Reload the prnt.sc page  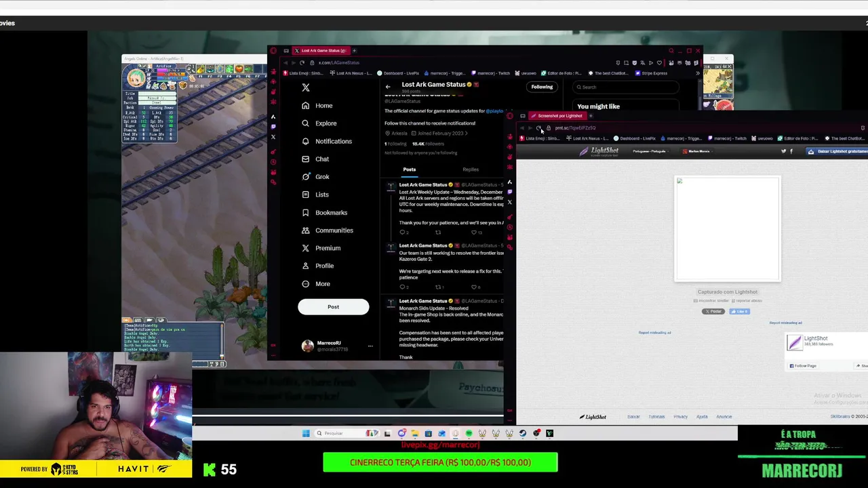click(x=538, y=127)
